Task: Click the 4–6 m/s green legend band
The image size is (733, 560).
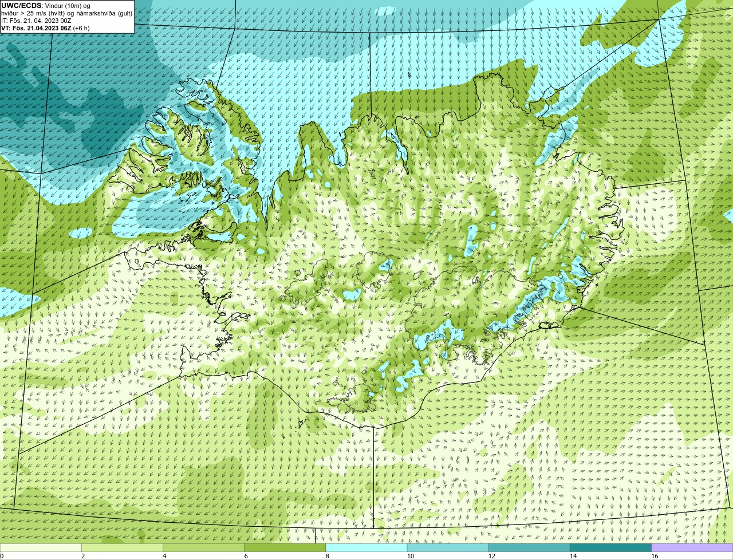Action: click(203, 548)
